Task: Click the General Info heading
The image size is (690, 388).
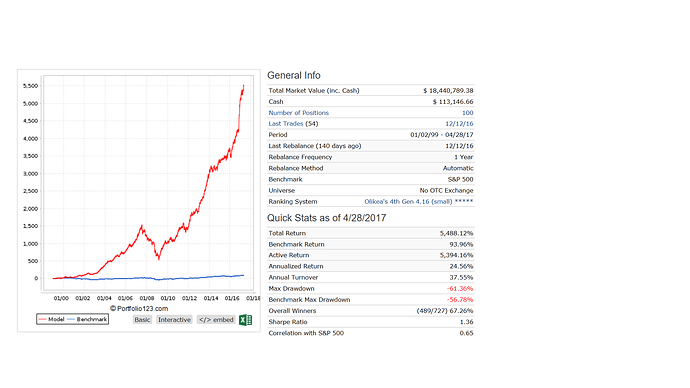Action: click(294, 76)
